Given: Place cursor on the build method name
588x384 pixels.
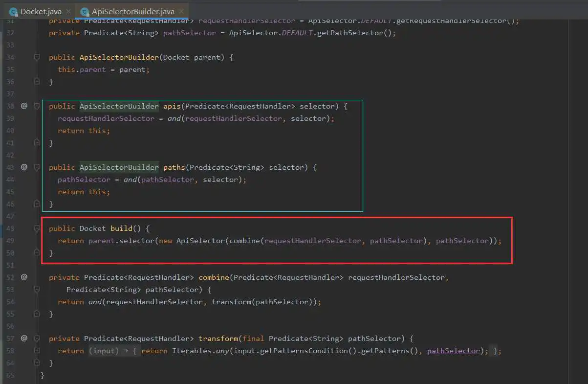Looking at the screenshot, I should coord(120,228).
